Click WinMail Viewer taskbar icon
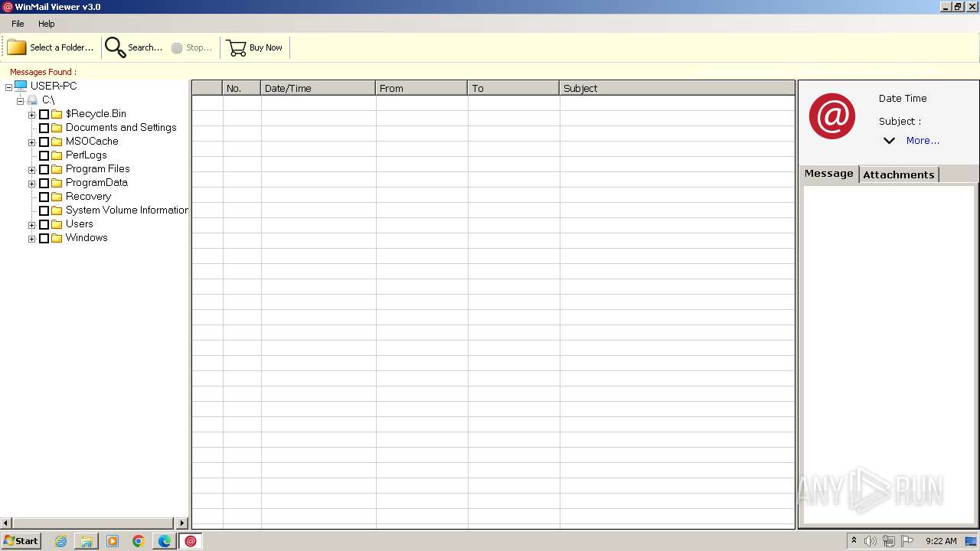This screenshot has width=980, height=551. (191, 541)
